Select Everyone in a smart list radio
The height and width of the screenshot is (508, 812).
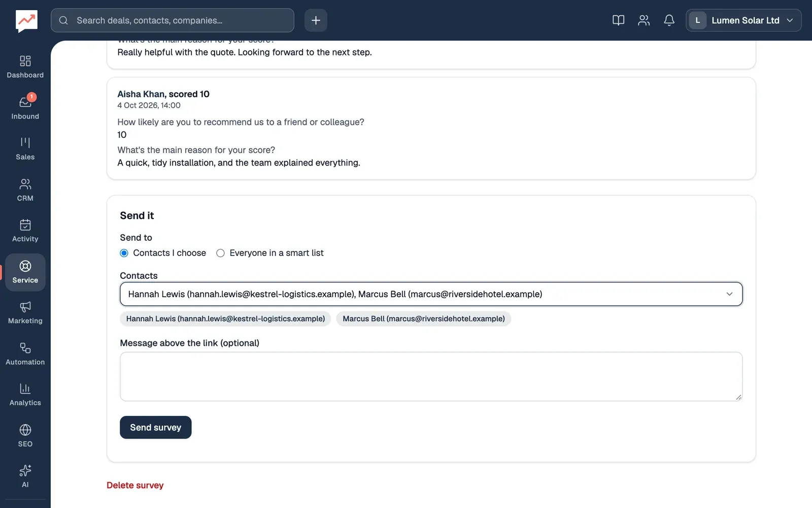click(220, 253)
